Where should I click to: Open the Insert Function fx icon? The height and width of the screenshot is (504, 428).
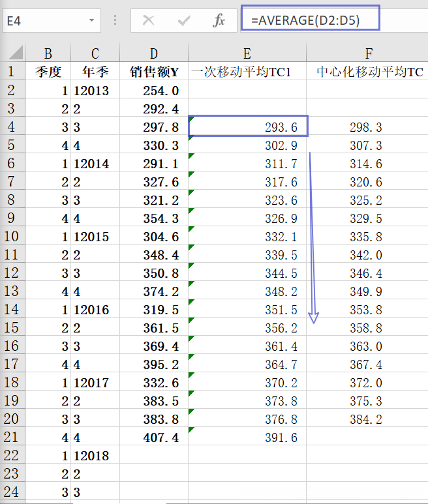point(219,20)
